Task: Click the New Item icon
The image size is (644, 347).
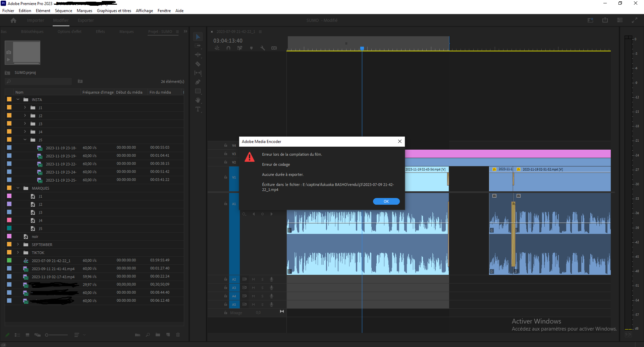Action: click(168, 335)
